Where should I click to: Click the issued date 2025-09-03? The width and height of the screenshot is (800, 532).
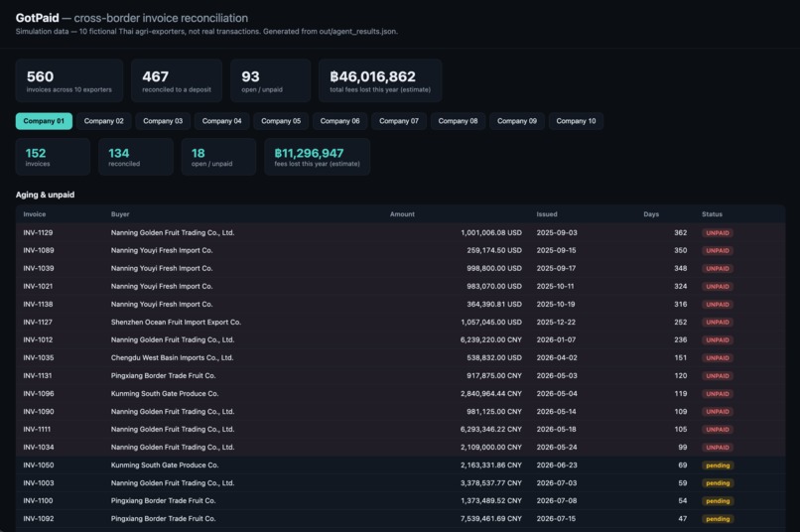tap(557, 232)
